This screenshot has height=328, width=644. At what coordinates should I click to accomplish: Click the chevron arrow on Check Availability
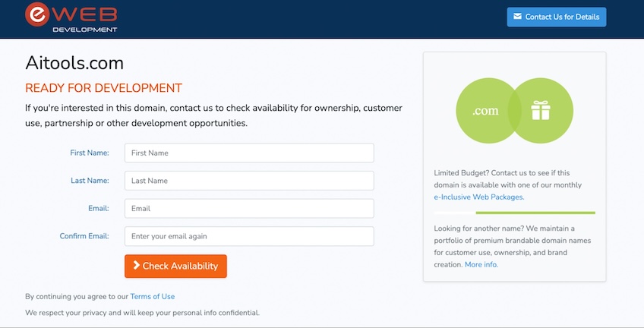tap(137, 265)
